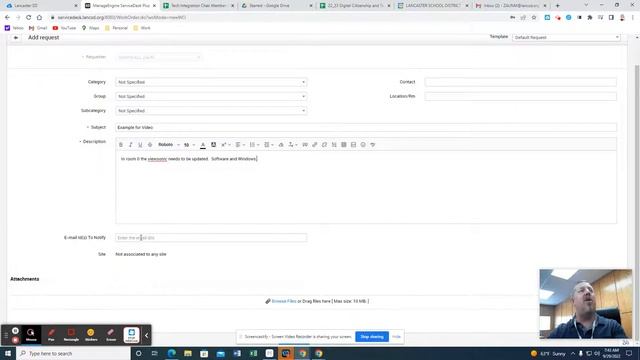The image size is (640, 360).
Task: Click the Location/Rm input field
Action: coord(520,96)
